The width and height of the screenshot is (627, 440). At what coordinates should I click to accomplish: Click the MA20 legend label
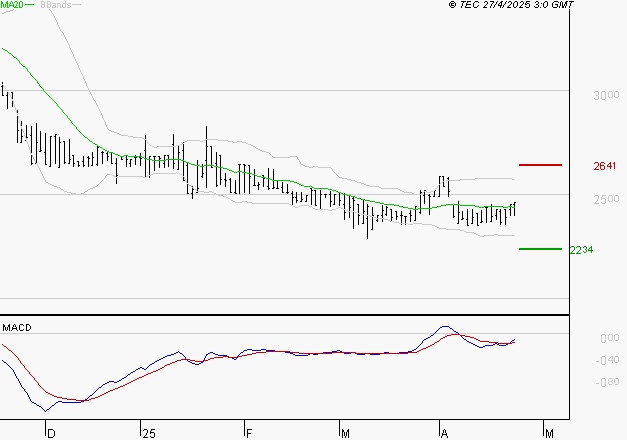click(12, 6)
